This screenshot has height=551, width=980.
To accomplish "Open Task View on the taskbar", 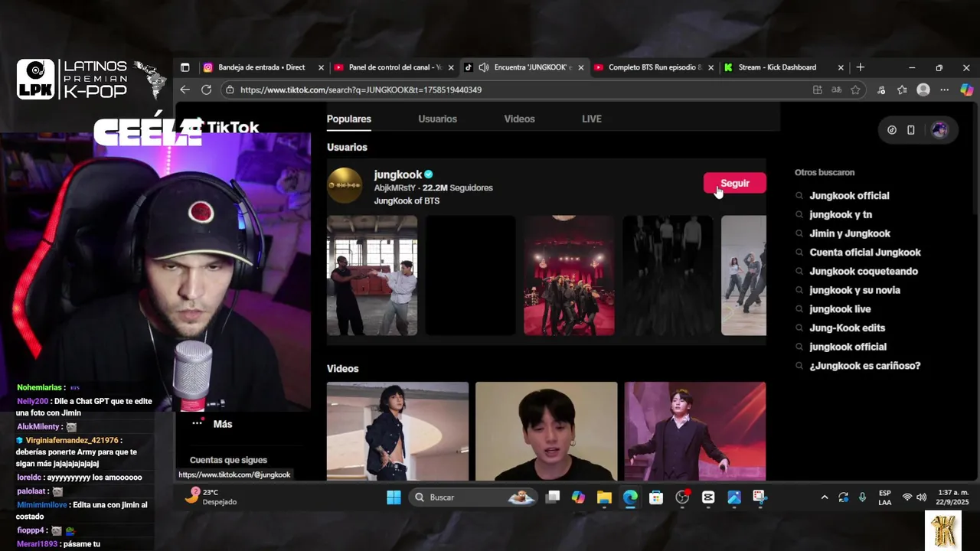I will (553, 497).
